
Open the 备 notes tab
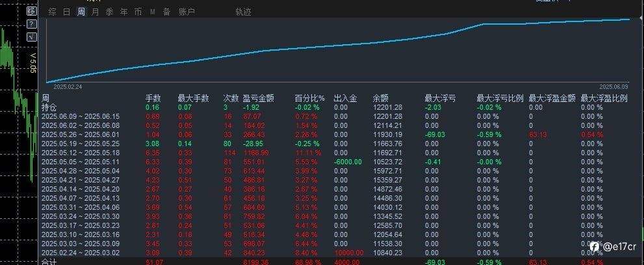click(166, 12)
